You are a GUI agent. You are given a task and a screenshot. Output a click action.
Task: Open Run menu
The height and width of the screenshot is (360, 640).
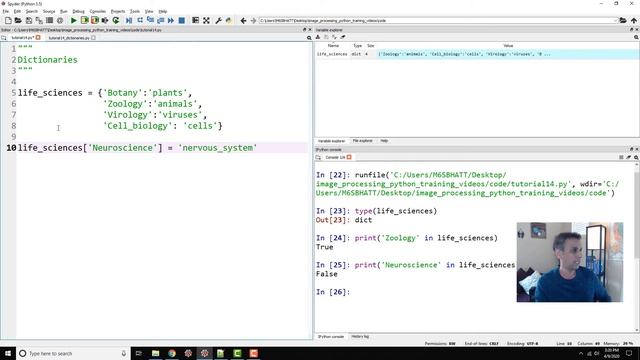(64, 11)
